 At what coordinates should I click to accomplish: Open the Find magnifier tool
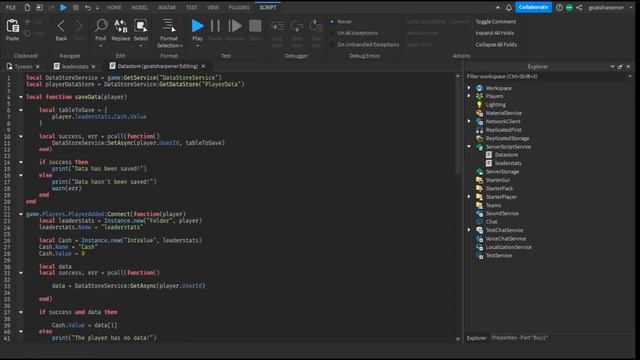click(100, 26)
